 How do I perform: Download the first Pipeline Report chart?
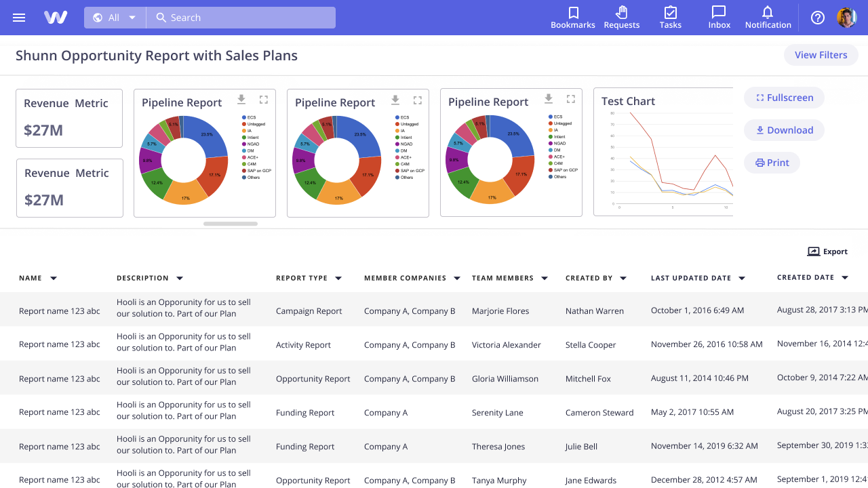[x=241, y=100]
